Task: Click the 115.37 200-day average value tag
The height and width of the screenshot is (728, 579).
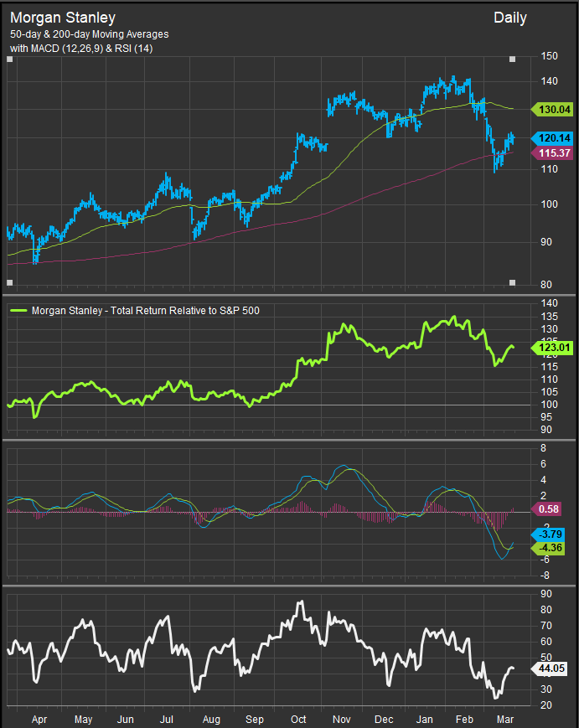Action: (x=552, y=152)
